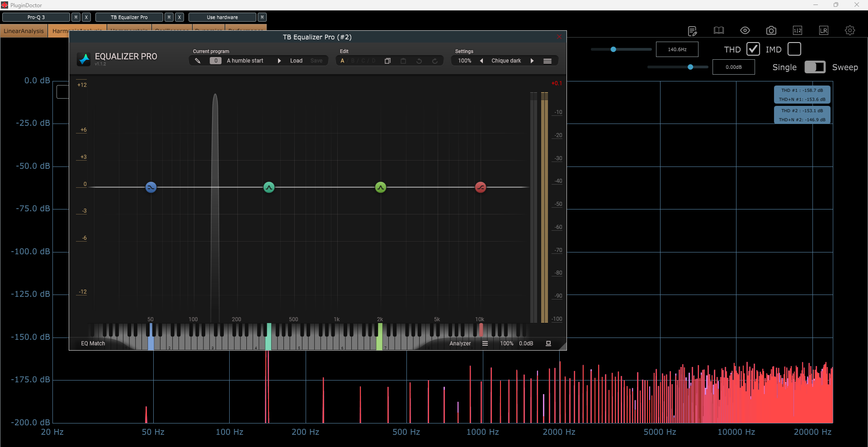Image resolution: width=868 pixels, height=447 pixels.
Task: Click the redo icon in Edit
Action: (x=435, y=61)
